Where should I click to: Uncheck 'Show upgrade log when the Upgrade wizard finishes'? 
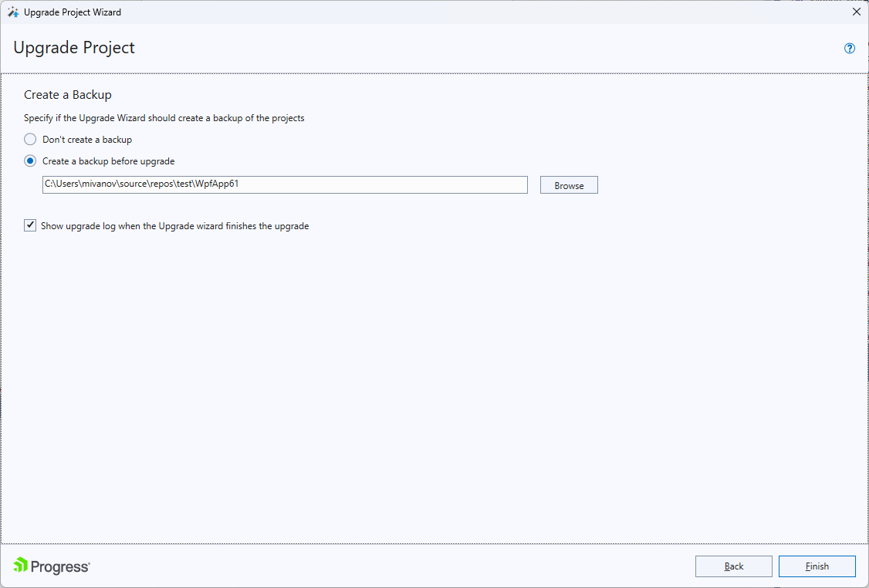29,225
